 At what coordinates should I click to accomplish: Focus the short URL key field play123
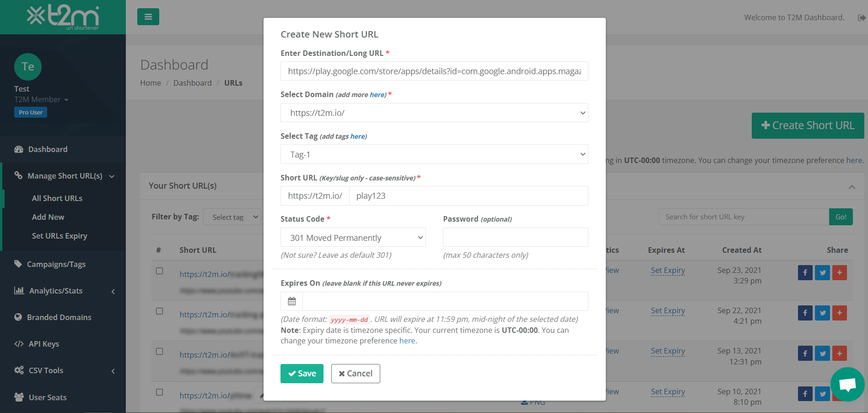[x=469, y=196]
